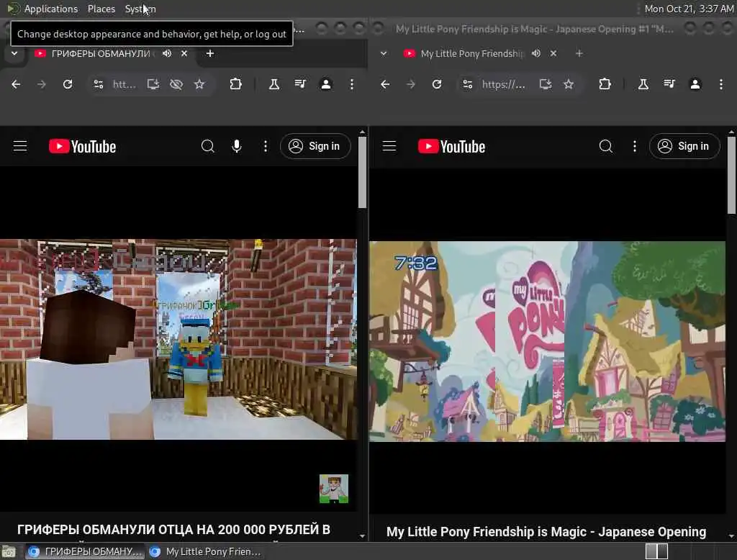Reload the page in left browser window

coord(68,84)
